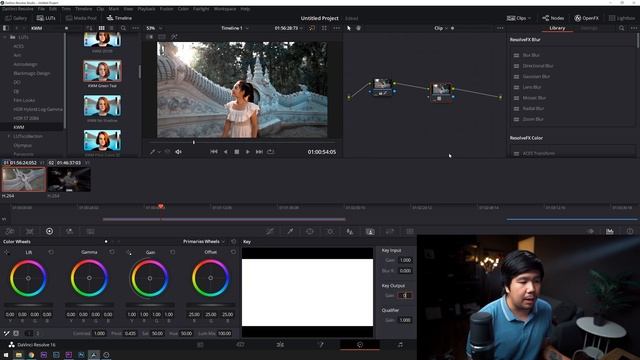This screenshot has height=360, width=640.
Task: Open the Primaries Wheels mode dropdown
Action: (204, 242)
